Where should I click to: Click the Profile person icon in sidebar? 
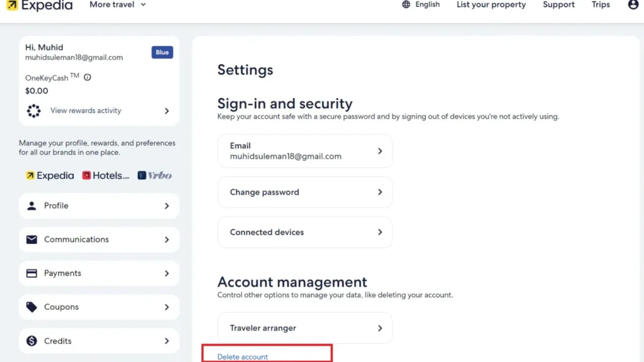point(31,206)
